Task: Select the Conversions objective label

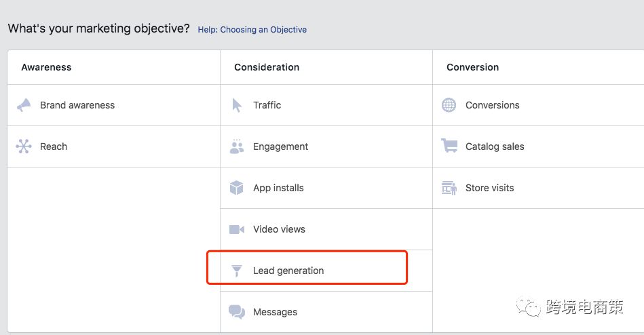Action: pos(493,105)
